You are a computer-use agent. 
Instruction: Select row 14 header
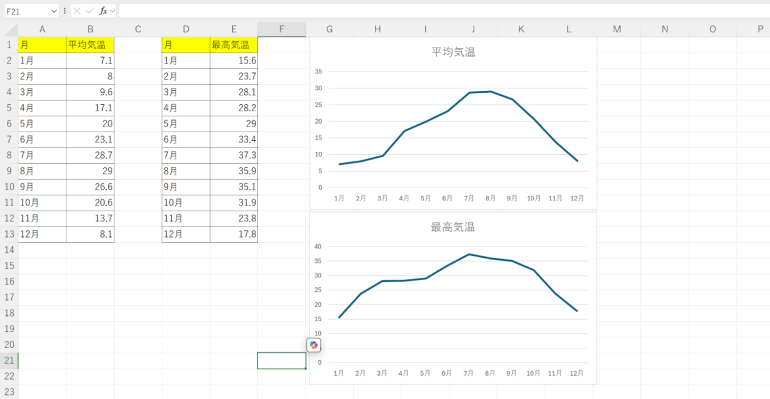[x=9, y=250]
